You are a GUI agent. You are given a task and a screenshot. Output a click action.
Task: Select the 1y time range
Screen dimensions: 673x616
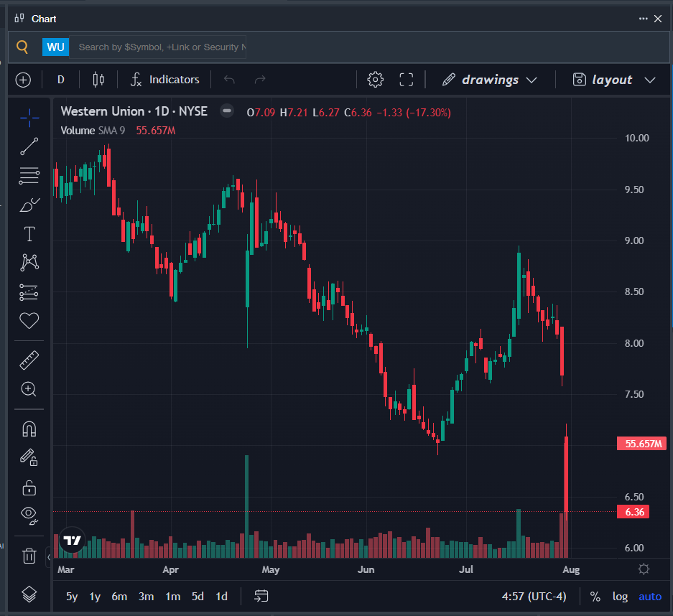point(95,597)
